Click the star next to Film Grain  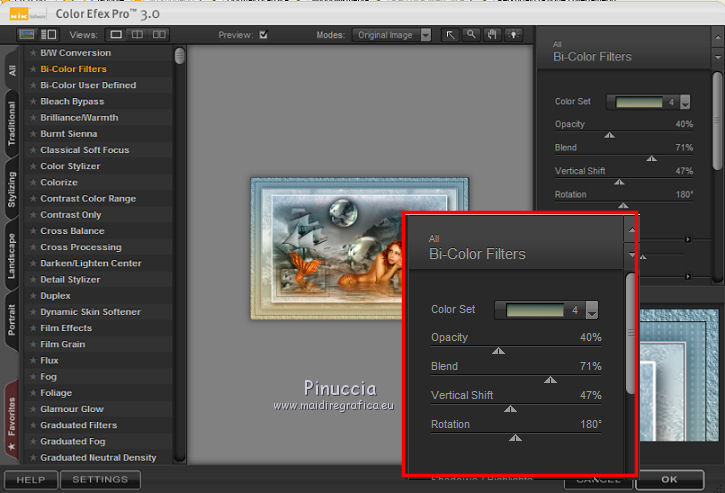[x=33, y=344]
